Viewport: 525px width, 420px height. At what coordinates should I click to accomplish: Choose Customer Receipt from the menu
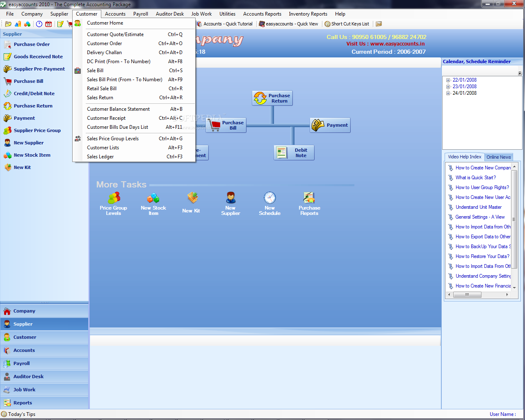point(134,118)
